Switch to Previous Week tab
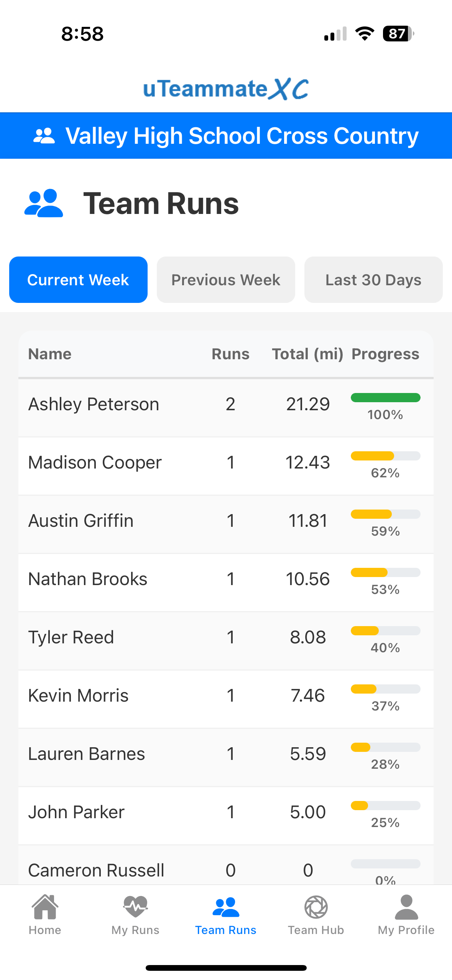Image resolution: width=452 pixels, height=980 pixels. (x=226, y=280)
